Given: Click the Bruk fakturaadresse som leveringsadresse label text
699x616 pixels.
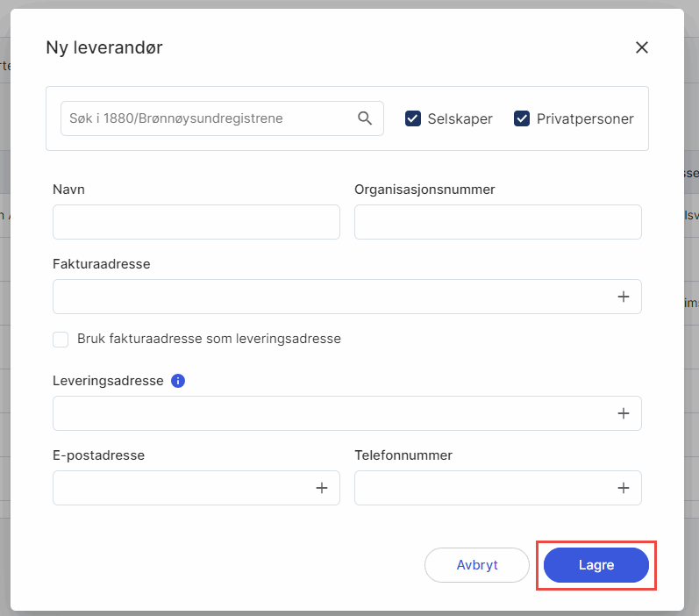Looking at the screenshot, I should tap(209, 339).
